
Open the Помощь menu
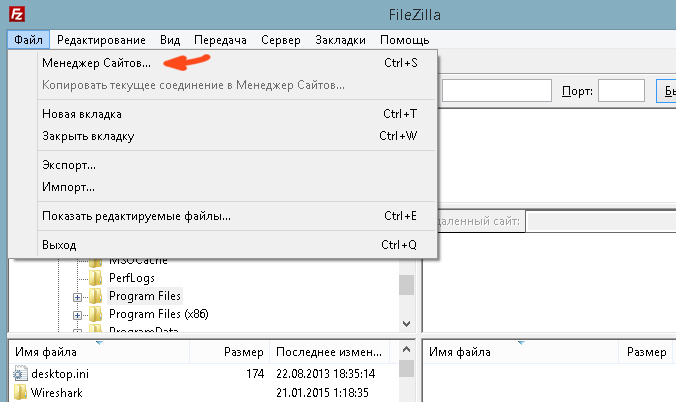[404, 40]
